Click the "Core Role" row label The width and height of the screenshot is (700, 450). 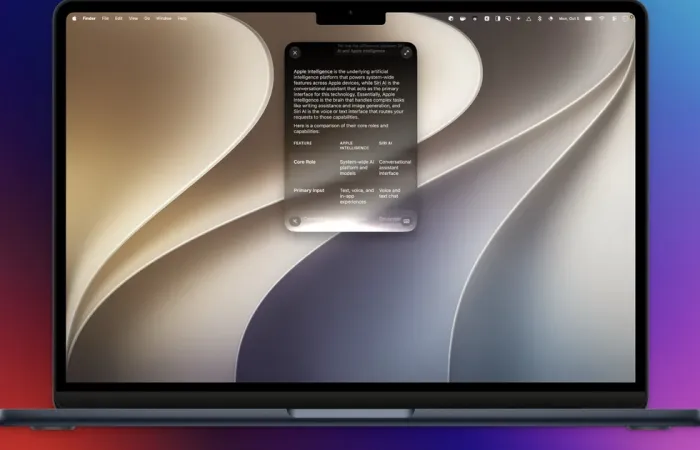[x=304, y=162]
